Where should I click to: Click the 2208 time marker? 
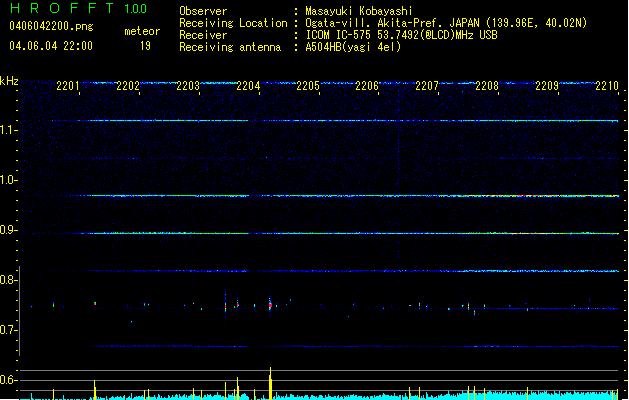[x=487, y=86]
